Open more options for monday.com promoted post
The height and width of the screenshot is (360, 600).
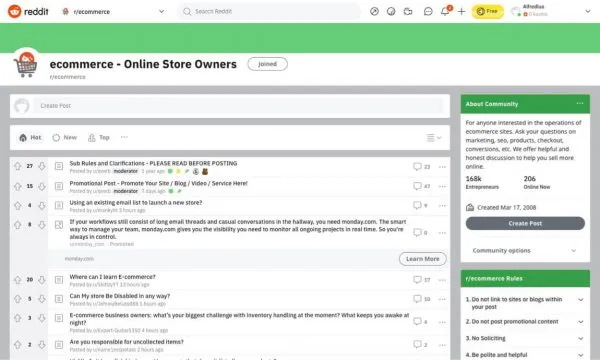coord(442,233)
